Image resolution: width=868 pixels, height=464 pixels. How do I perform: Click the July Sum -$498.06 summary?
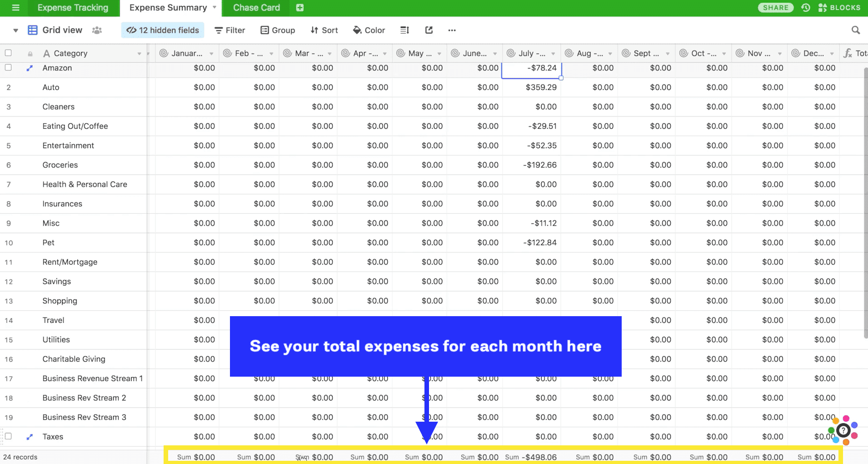531,457
